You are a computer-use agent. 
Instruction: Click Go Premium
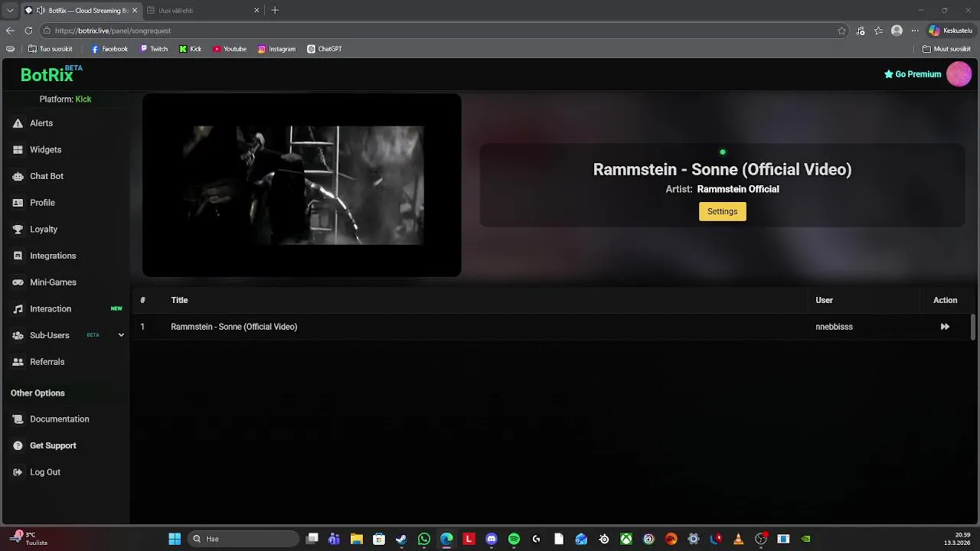click(x=913, y=74)
